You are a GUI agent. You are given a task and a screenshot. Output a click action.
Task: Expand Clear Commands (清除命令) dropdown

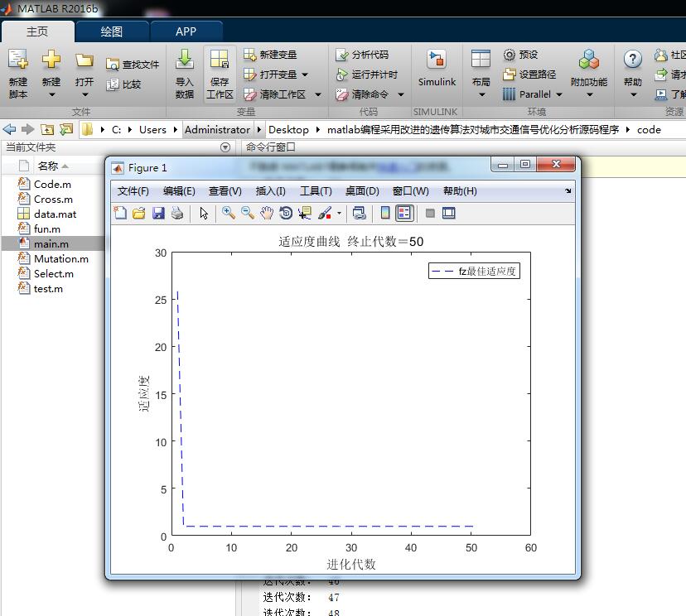[401, 94]
